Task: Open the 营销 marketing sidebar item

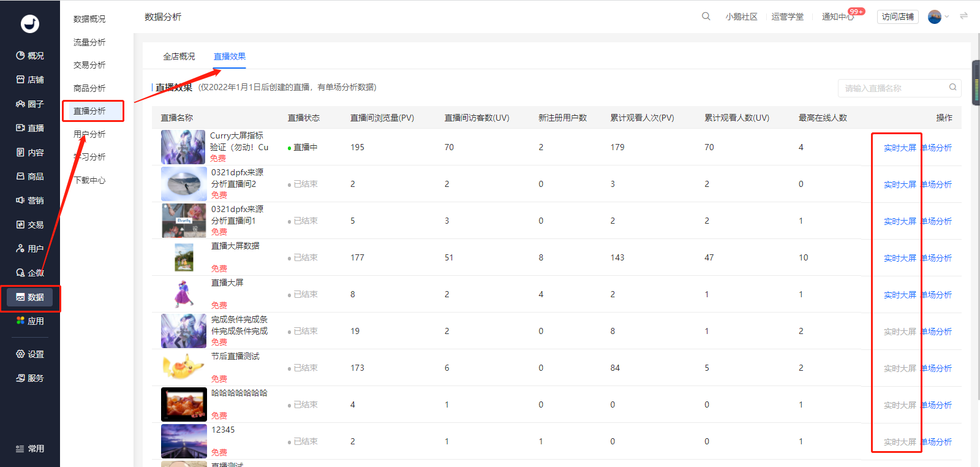Action: [29, 200]
